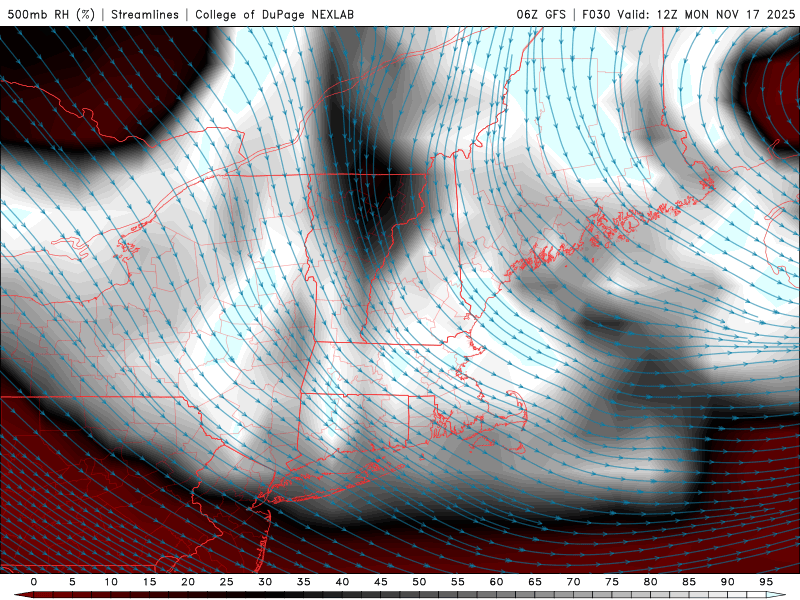The width and height of the screenshot is (800, 600).
Task: Click the 'F030' forecast hour text
Action: tap(596, 14)
